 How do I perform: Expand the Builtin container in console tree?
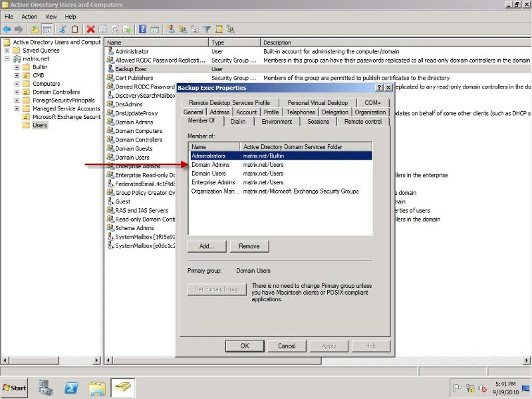[x=17, y=67]
